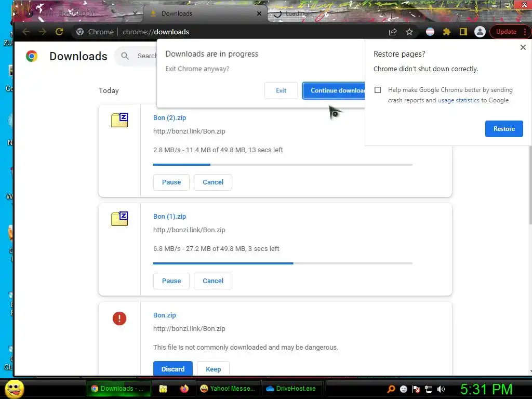Click the grey smiley tray icon
Screen dimensions: 532x399
click(x=403, y=389)
